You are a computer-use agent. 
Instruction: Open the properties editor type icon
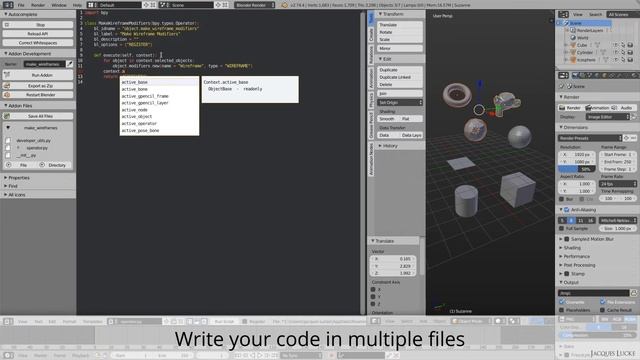click(563, 76)
